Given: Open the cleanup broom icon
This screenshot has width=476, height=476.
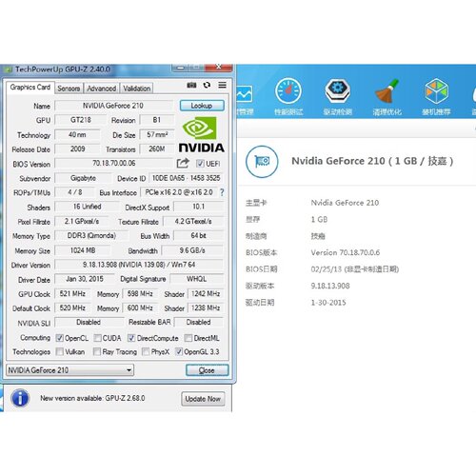Looking at the screenshot, I should coord(387,91).
